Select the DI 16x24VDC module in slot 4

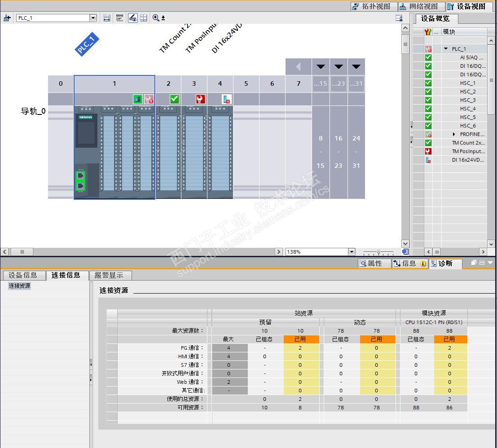[220, 152]
